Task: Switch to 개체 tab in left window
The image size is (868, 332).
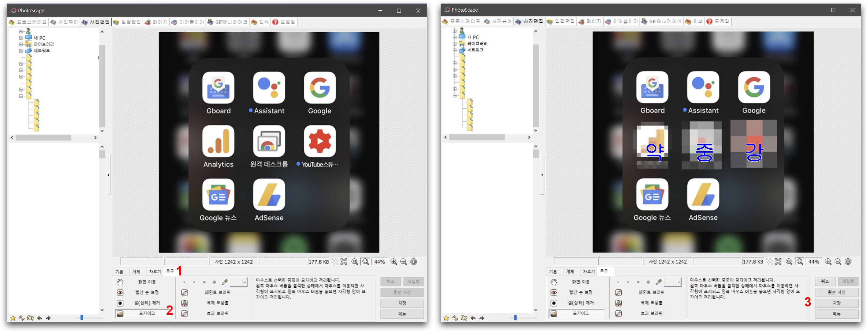Action: pyautogui.click(x=136, y=271)
